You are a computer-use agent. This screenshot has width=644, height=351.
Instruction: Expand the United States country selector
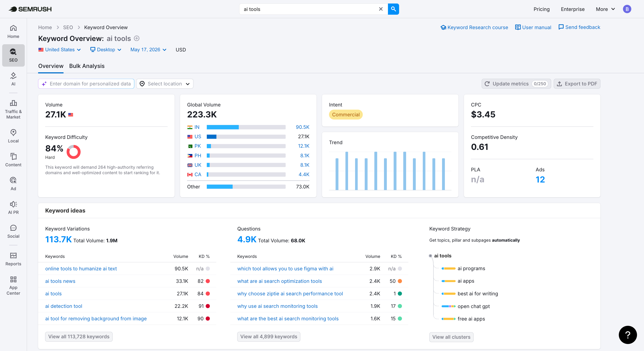click(60, 50)
